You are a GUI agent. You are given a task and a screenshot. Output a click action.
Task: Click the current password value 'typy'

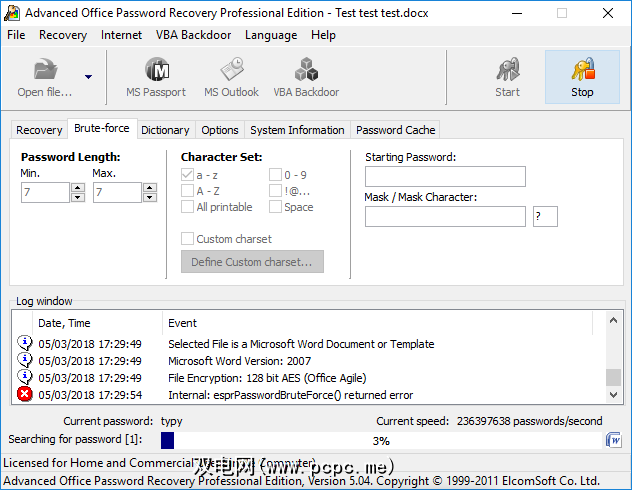click(x=172, y=421)
